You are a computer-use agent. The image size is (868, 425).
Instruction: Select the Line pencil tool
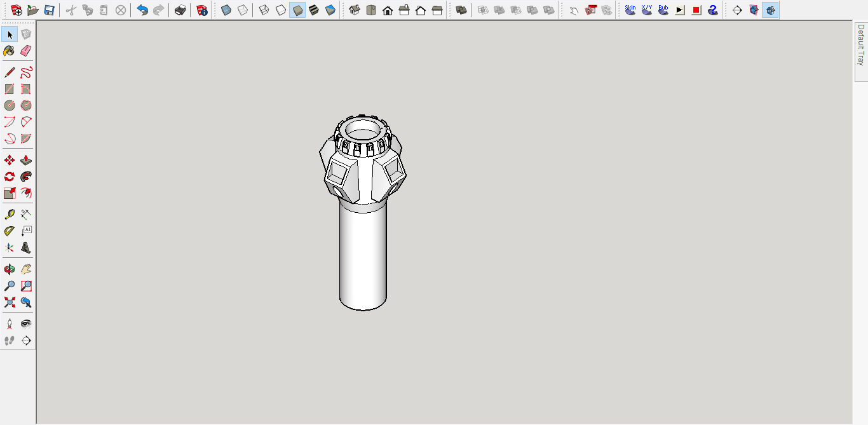pos(10,72)
